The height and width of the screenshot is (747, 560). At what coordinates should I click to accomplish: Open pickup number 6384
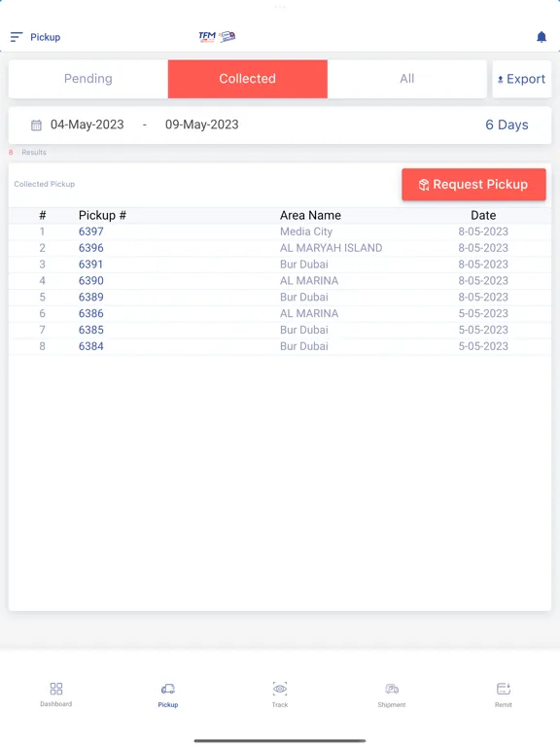pyautogui.click(x=91, y=346)
